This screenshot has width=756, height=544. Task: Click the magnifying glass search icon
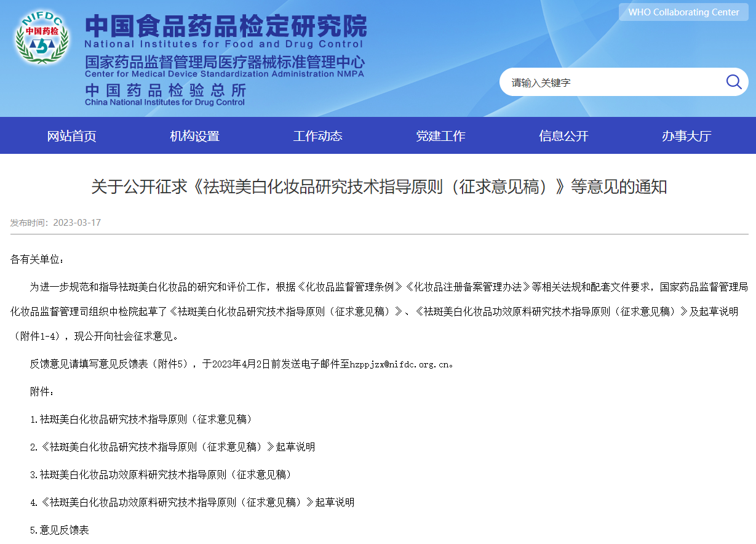pyautogui.click(x=733, y=82)
